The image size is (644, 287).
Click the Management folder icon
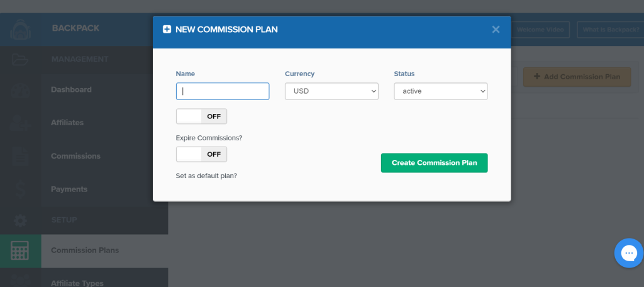pos(20,59)
